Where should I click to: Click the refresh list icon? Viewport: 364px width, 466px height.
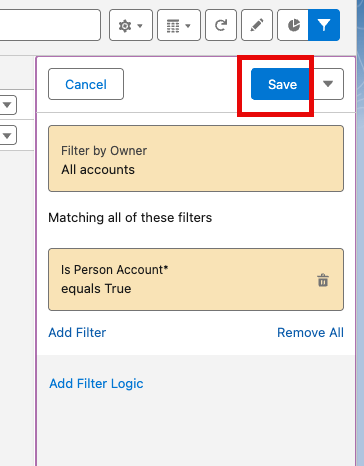click(221, 25)
